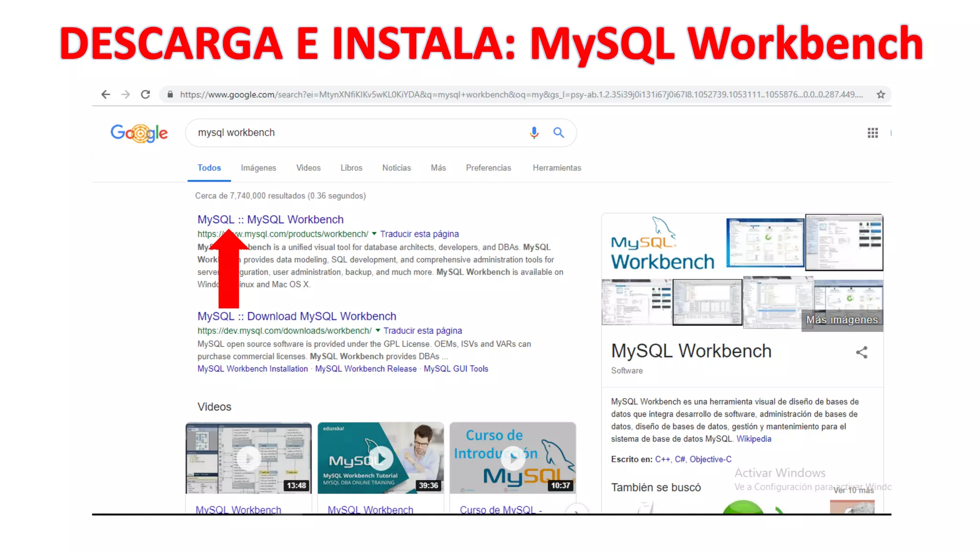Play the edureka MySQL Workbench Tutorial video
The height and width of the screenshot is (551, 980).
point(380,458)
